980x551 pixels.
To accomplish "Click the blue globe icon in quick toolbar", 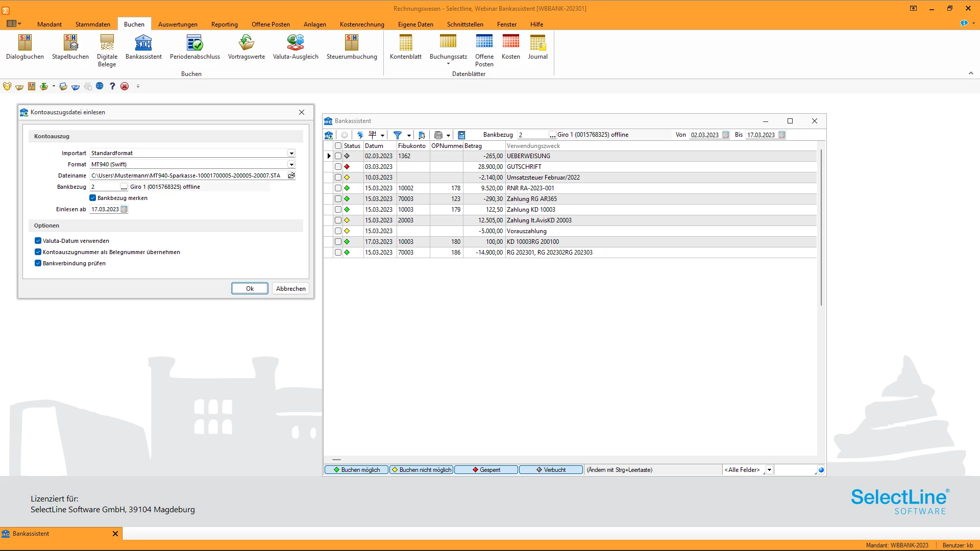I will point(100,86).
